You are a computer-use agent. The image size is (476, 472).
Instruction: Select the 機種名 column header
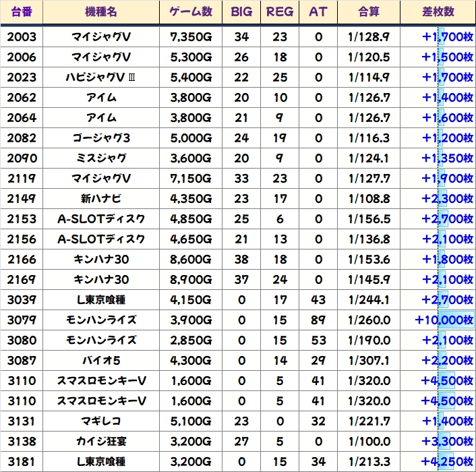click(x=101, y=12)
